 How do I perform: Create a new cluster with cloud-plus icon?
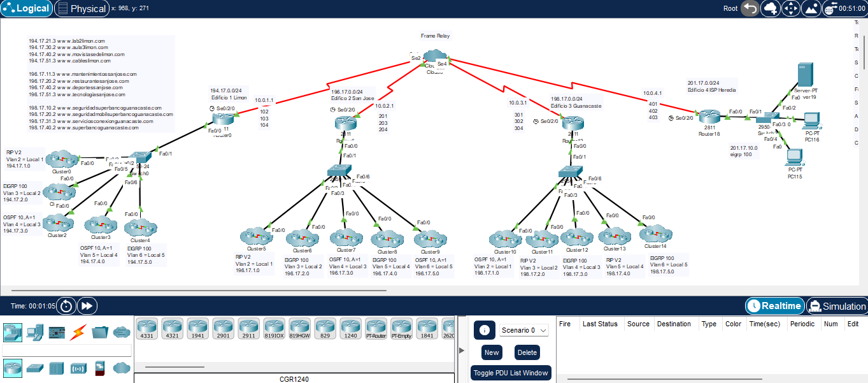[771, 8]
